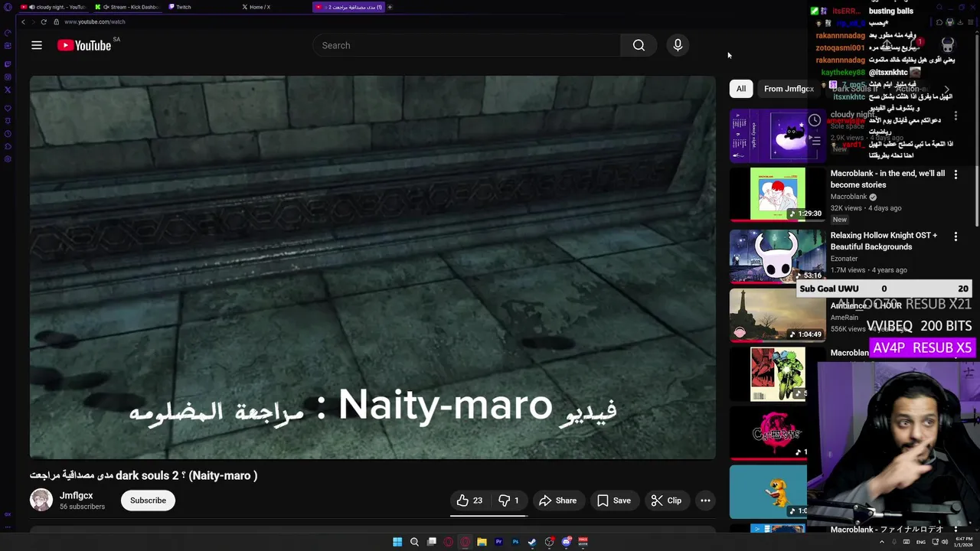Dislike the video with thumbs down

tap(509, 500)
